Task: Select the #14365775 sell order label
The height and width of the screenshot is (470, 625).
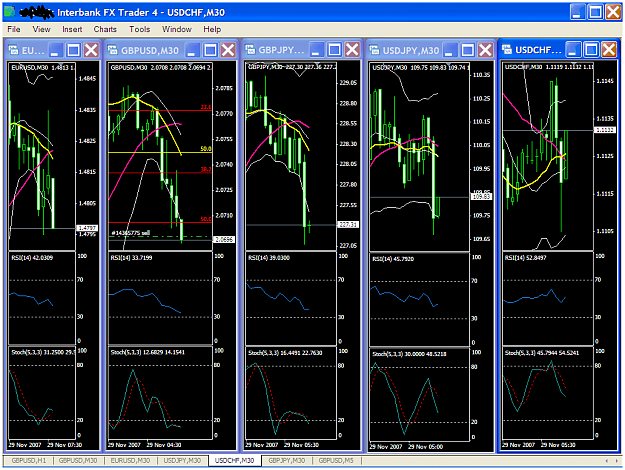Action: click(131, 233)
